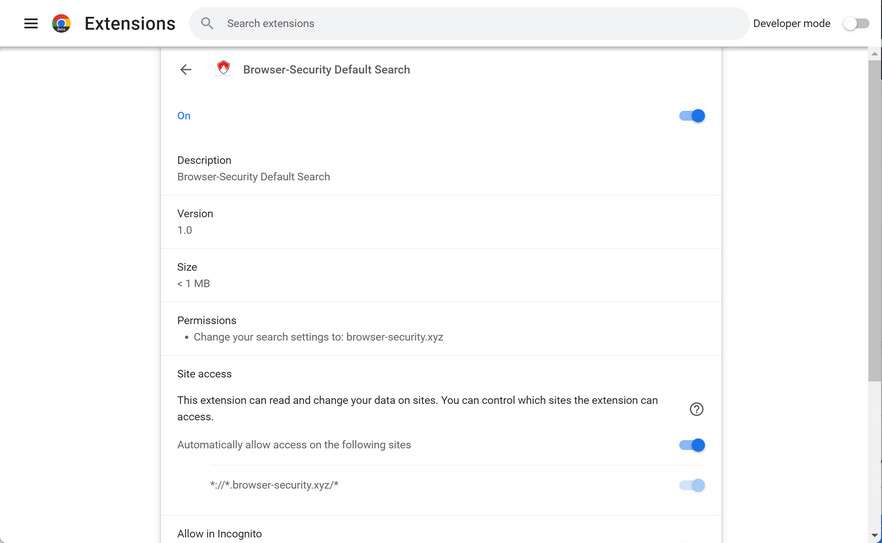Click the Site access heading
The width and height of the screenshot is (882, 543).
(x=204, y=374)
